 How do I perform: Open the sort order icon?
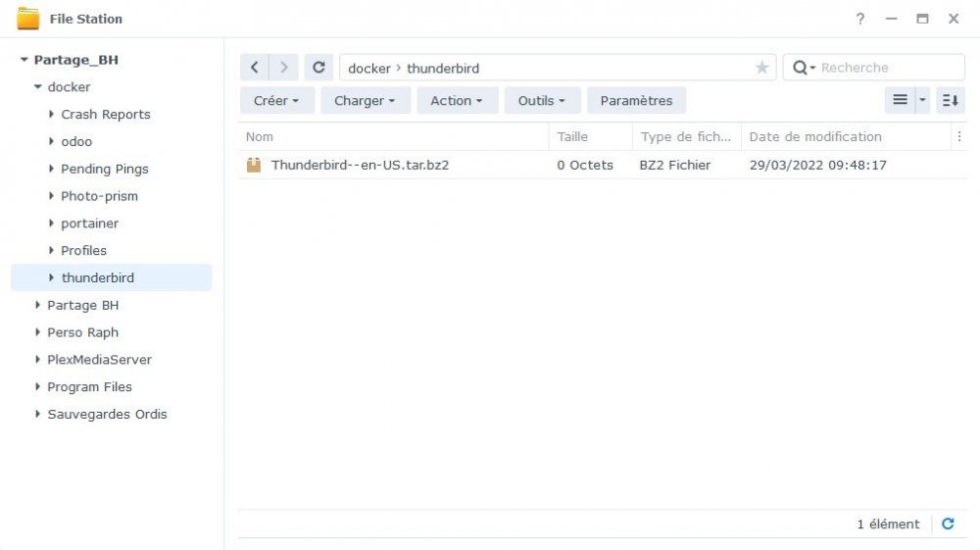pos(951,100)
